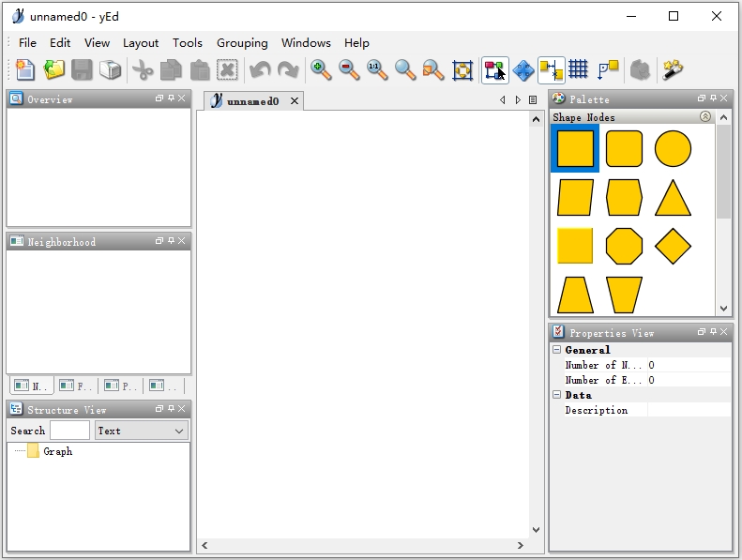This screenshot has width=742, height=560.
Task: Close the unnamed0 document tab
Action: tap(294, 101)
